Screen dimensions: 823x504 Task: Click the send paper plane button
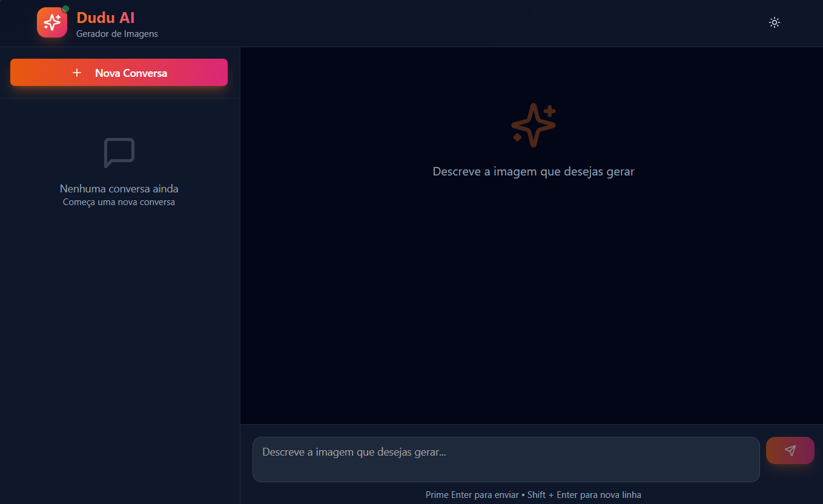(x=790, y=451)
